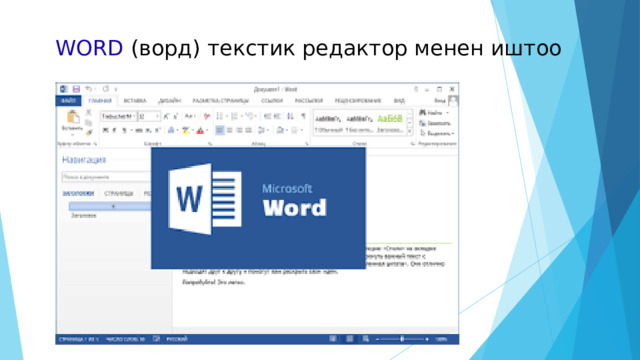Viewport: 640px width, 360px height.
Task: Toggle the Underline formatting button
Action: click(124, 130)
